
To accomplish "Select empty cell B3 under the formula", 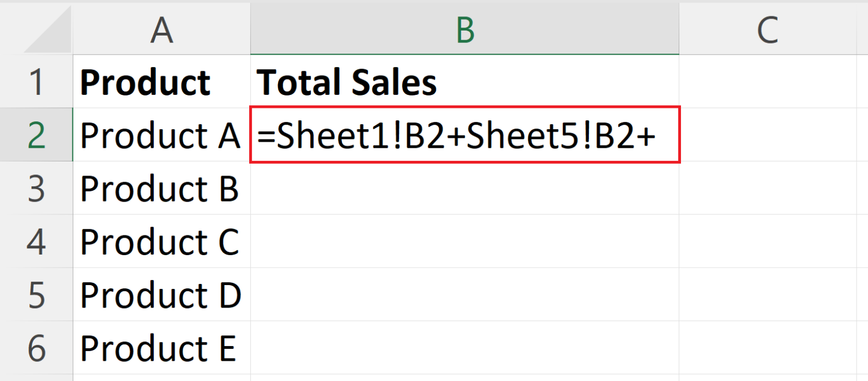I will point(465,188).
